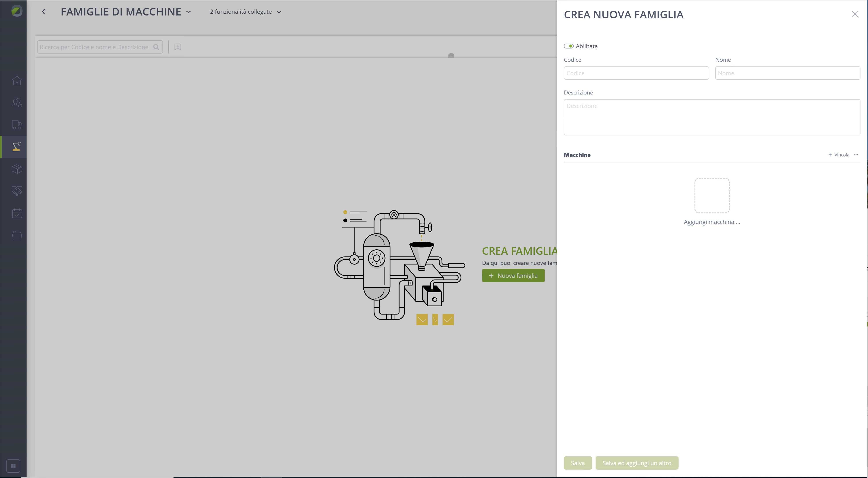Viewport: 868px width, 478px height.
Task: Open the folder icon in sidebar
Action: (x=17, y=235)
